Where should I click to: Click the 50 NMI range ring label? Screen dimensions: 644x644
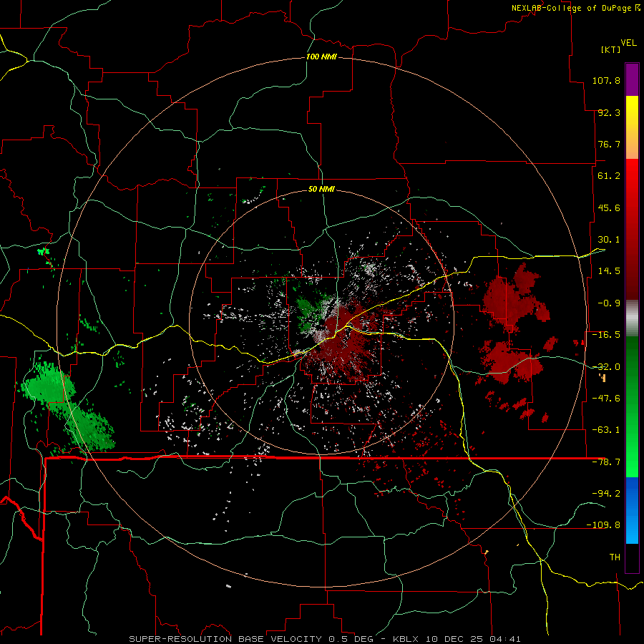(x=321, y=189)
